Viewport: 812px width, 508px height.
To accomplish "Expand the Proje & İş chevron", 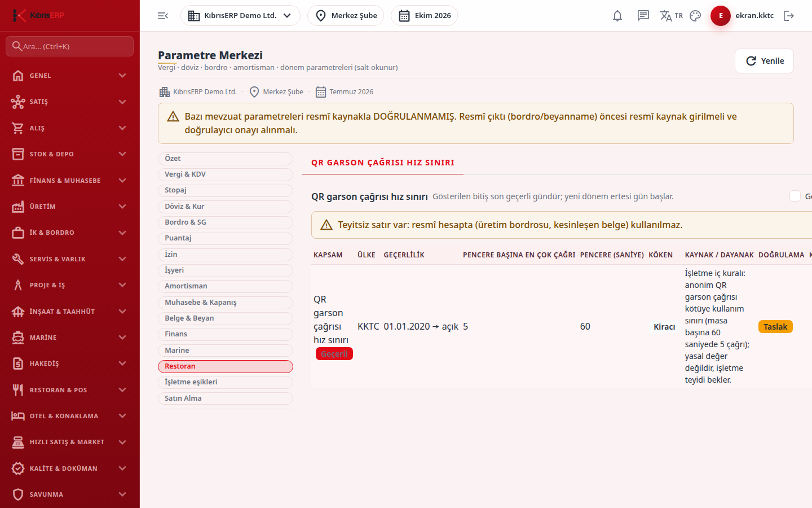I will coord(122,285).
